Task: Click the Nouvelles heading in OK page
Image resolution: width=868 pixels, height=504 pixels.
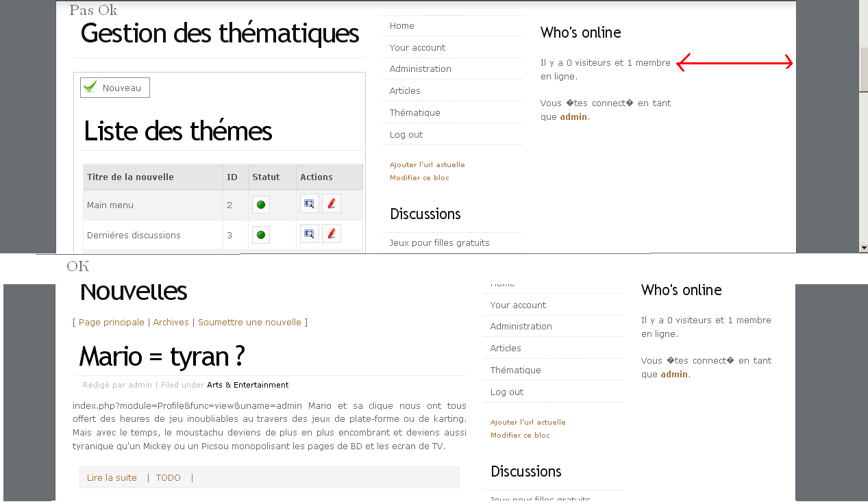Action: point(133,292)
